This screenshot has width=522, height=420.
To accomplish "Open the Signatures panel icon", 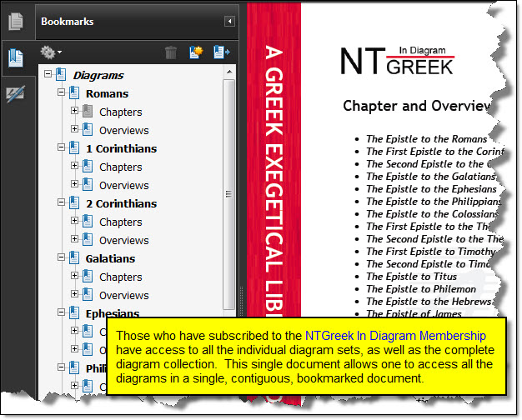I will [15, 93].
